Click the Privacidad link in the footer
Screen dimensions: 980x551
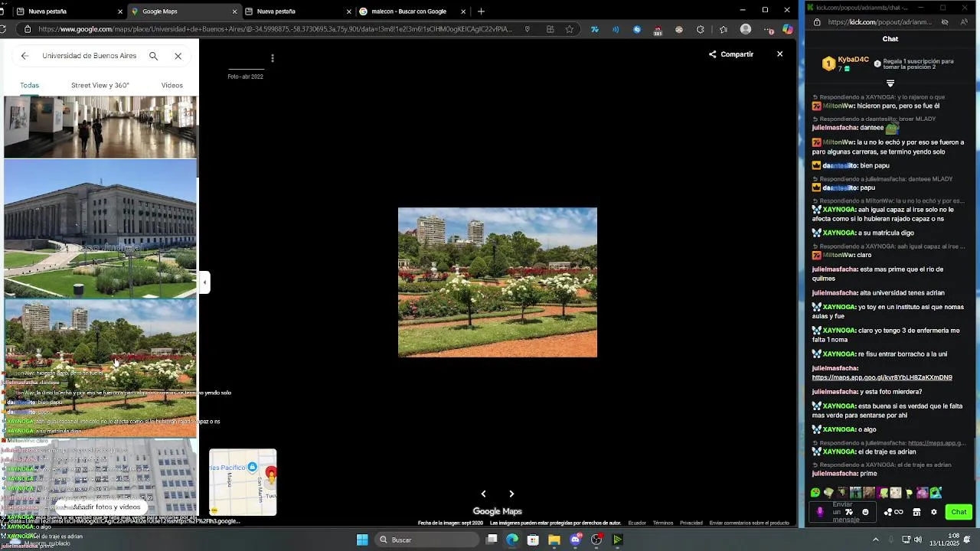tap(691, 523)
